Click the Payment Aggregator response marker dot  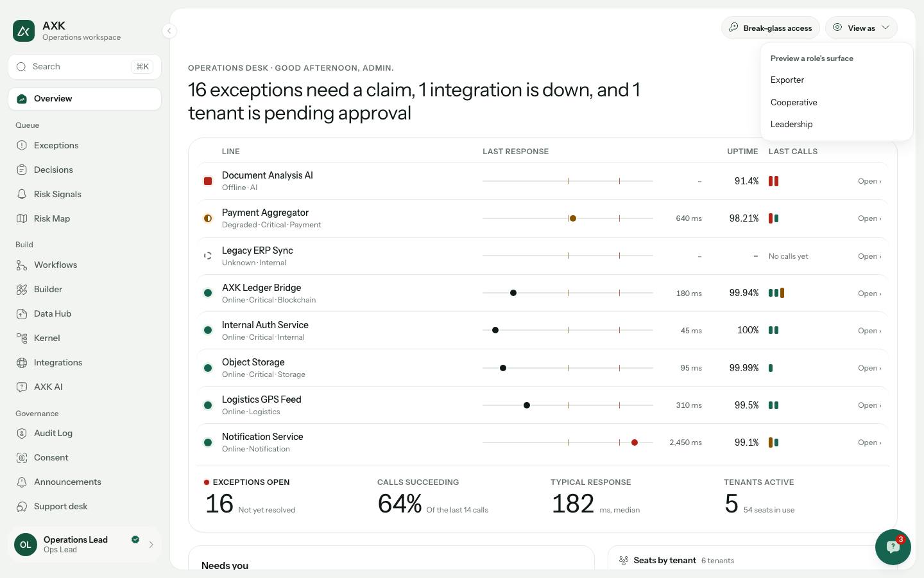click(x=573, y=218)
